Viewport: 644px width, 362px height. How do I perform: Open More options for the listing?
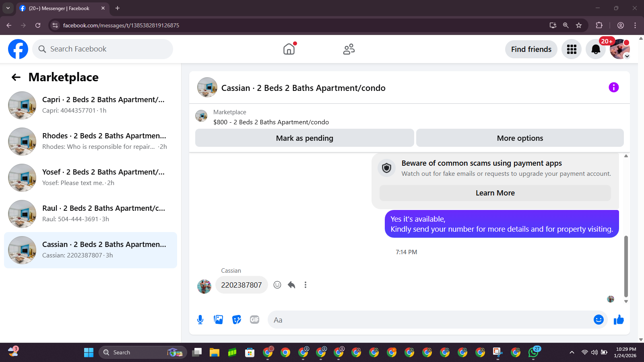[520, 138]
